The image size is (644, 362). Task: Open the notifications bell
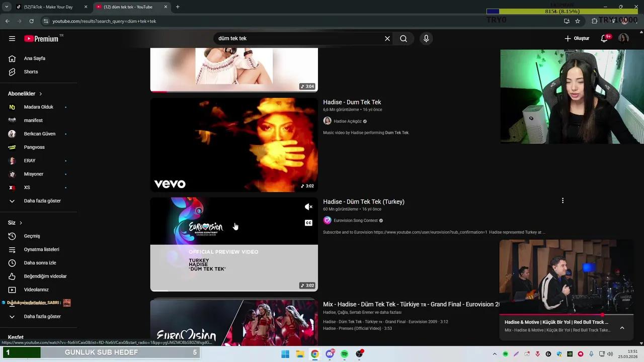pyautogui.click(x=605, y=38)
